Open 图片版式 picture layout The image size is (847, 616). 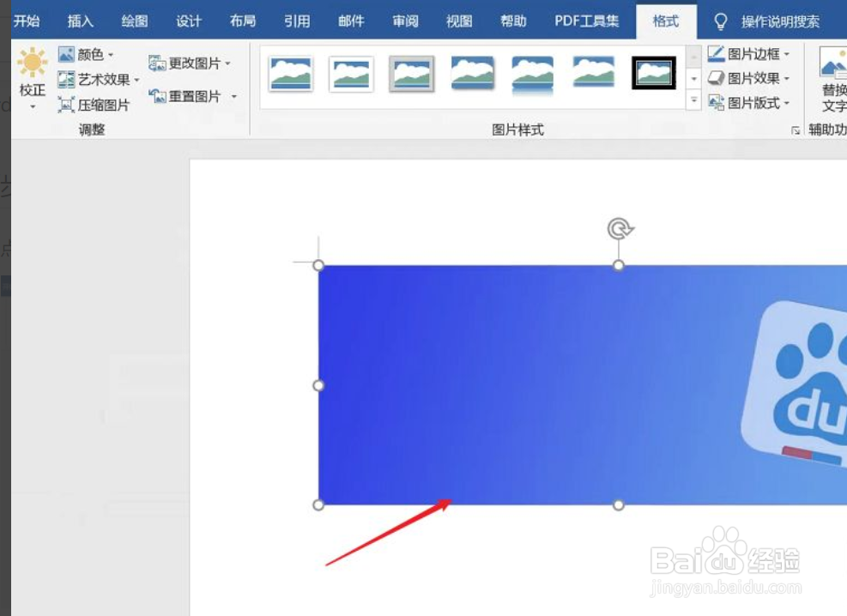pos(748,103)
